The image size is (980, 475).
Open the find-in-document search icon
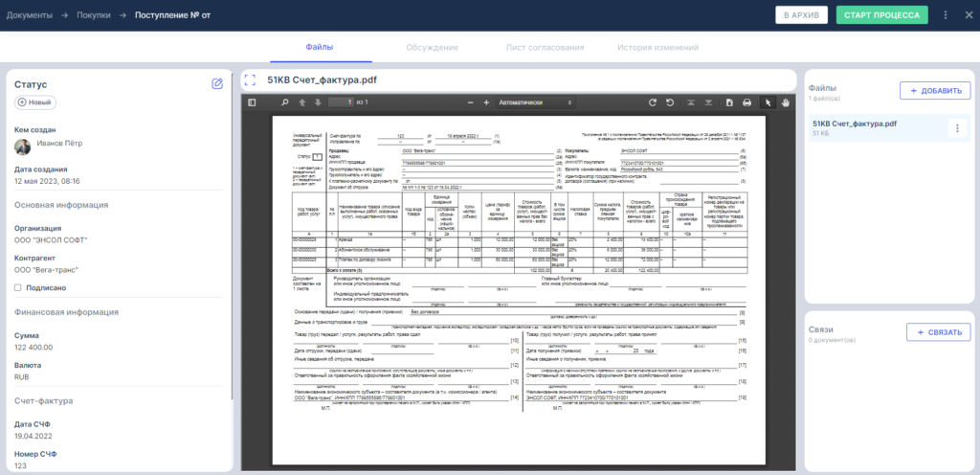coord(285,102)
